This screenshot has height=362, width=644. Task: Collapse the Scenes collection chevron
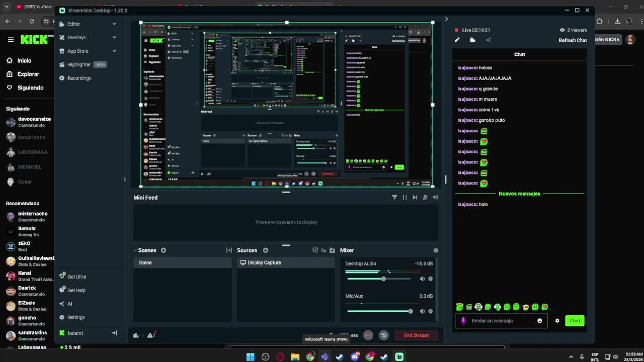(x=135, y=250)
